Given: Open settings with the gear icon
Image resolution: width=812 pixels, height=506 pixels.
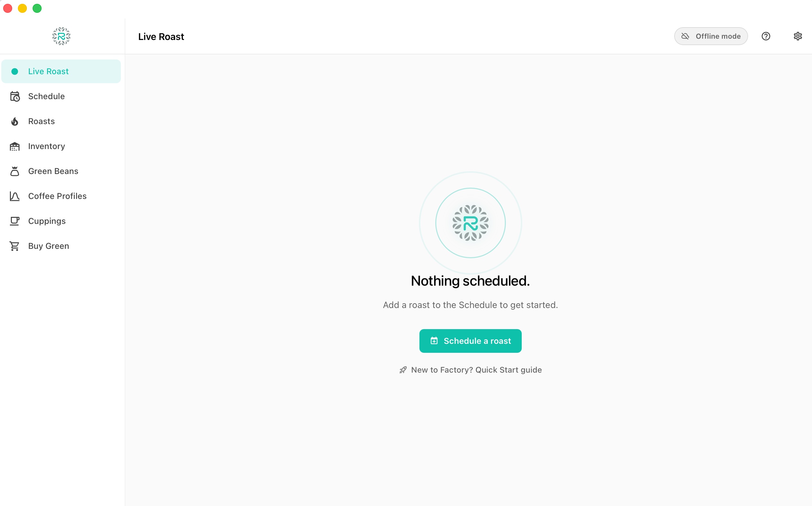Looking at the screenshot, I should point(798,36).
